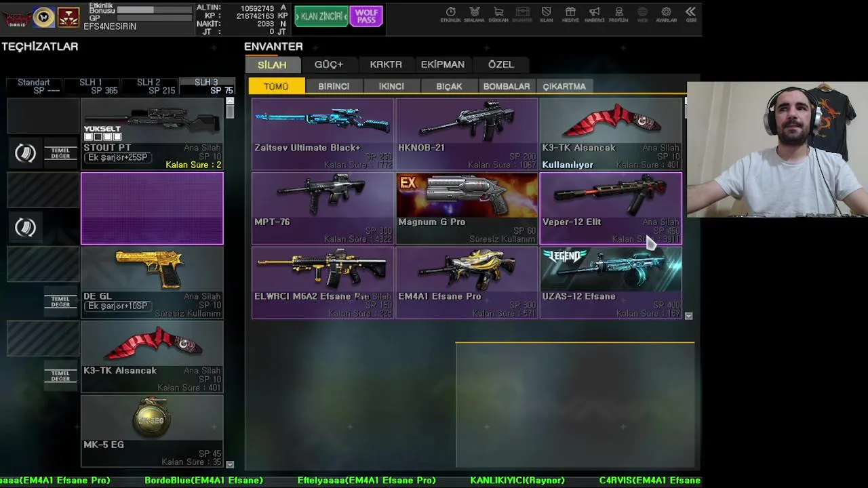Click the bullet icon beside the empty purple slot

point(26,228)
